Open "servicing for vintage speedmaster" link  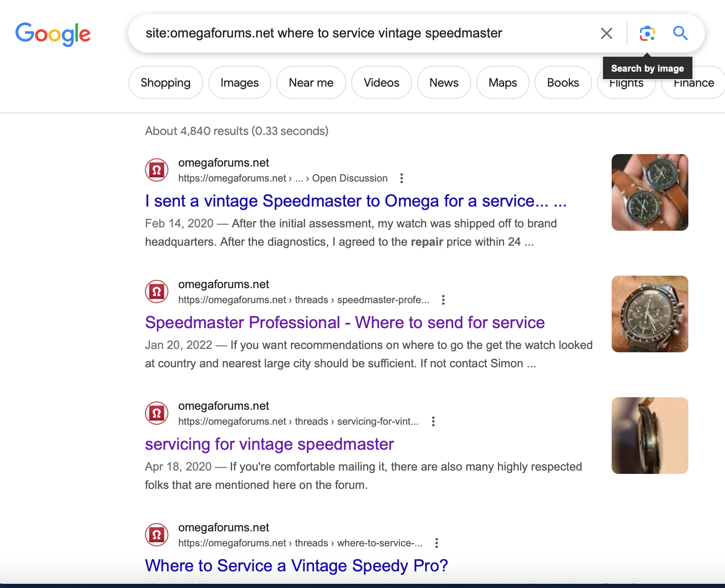click(269, 444)
